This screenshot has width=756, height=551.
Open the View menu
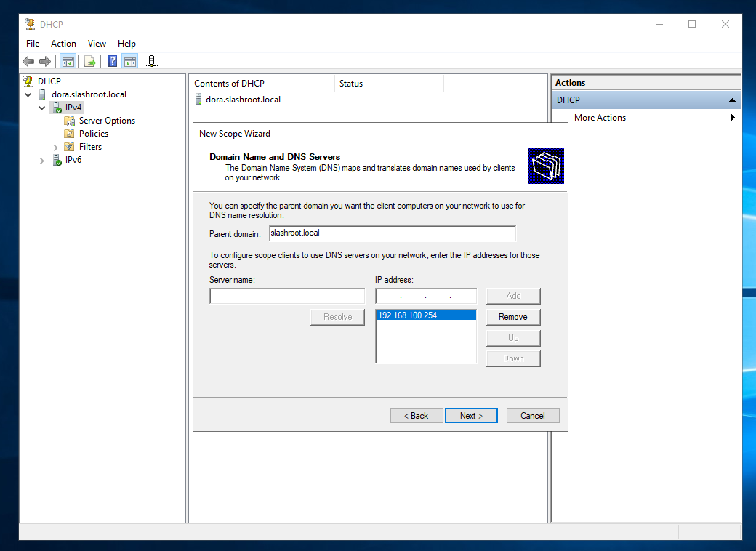coord(97,44)
